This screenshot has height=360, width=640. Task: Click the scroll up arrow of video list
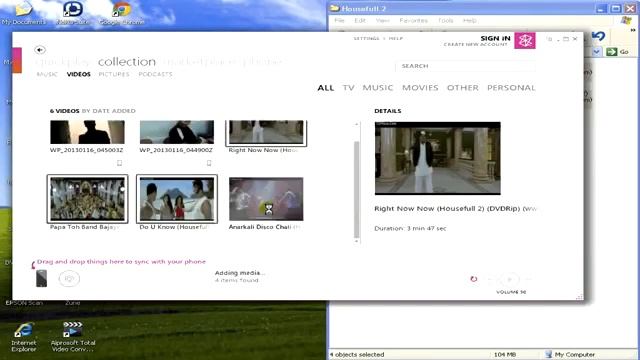pos(357,124)
